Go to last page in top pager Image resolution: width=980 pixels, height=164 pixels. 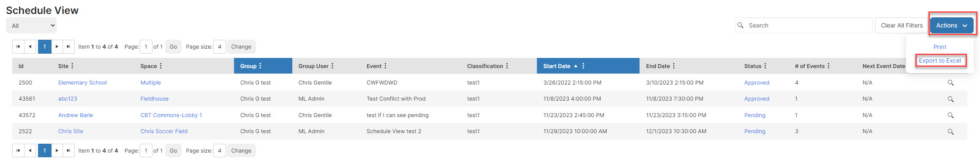point(68,46)
